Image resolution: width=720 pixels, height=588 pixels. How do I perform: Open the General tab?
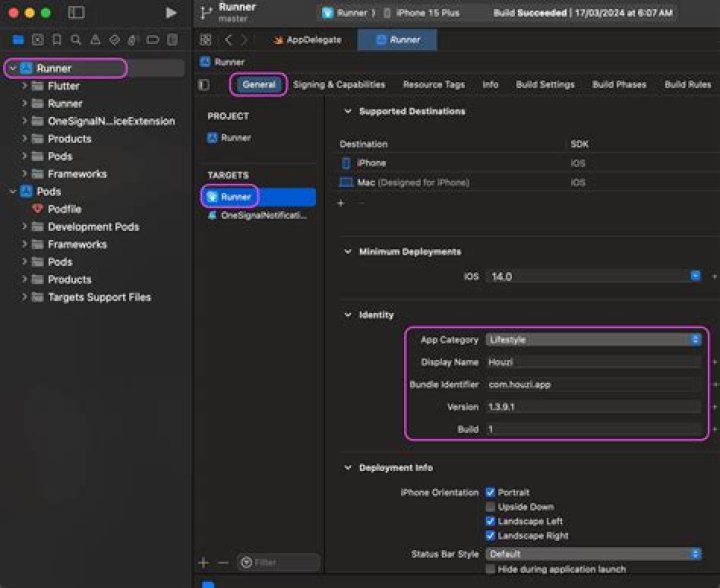click(259, 84)
